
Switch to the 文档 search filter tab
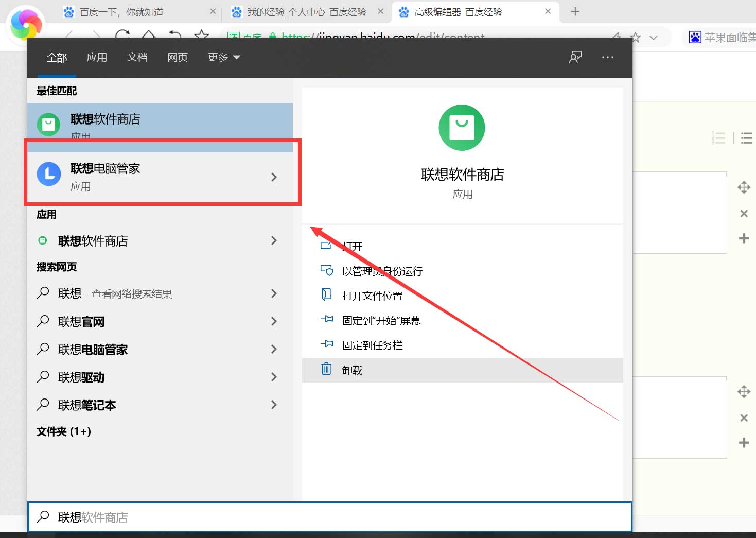point(137,57)
